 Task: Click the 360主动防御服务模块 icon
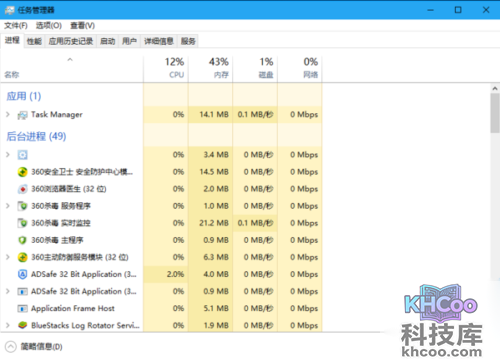tap(22, 257)
